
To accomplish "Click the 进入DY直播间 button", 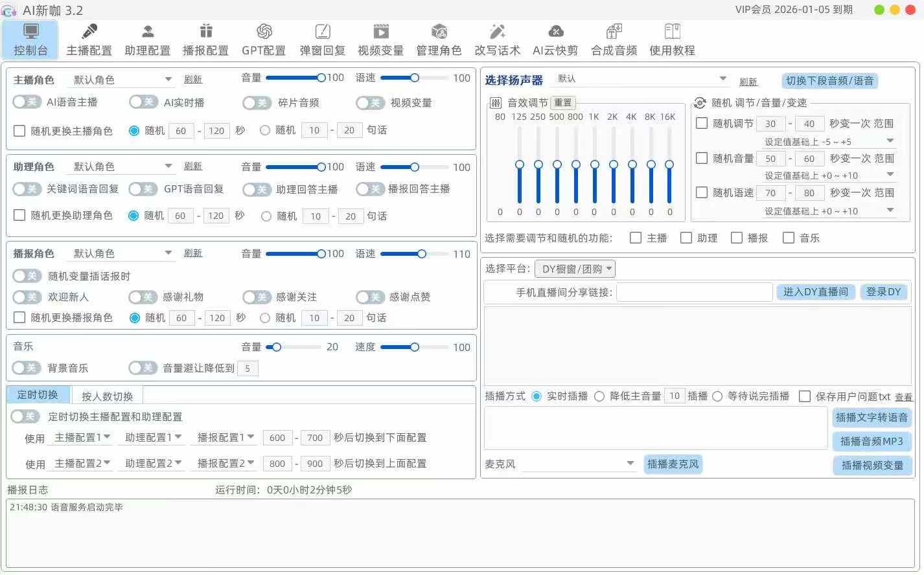I will pos(816,292).
